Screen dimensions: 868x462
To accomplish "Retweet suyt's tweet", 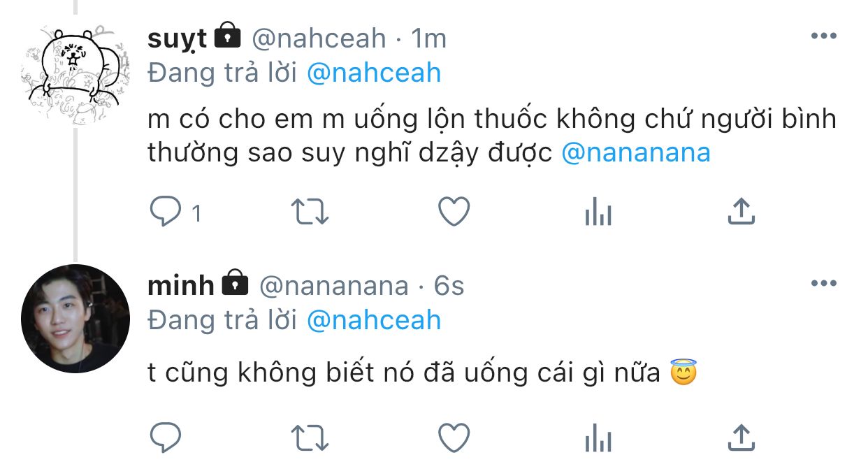I will click(309, 211).
